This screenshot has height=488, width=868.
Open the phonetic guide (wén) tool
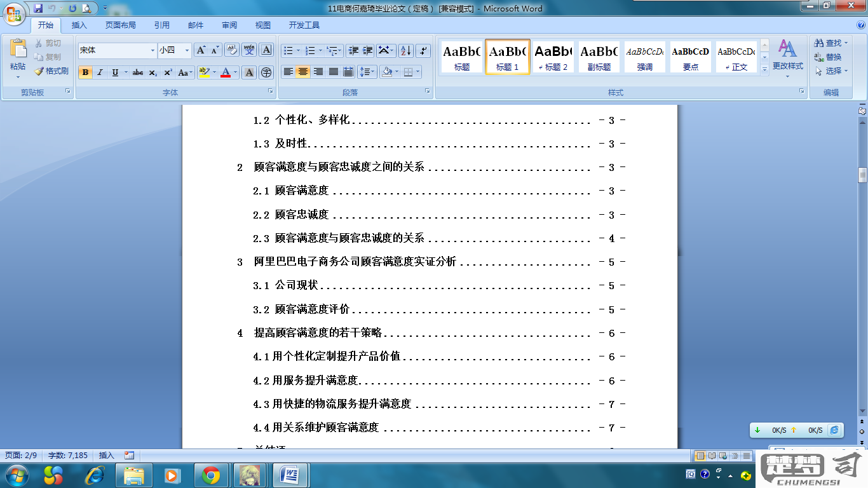coord(250,50)
